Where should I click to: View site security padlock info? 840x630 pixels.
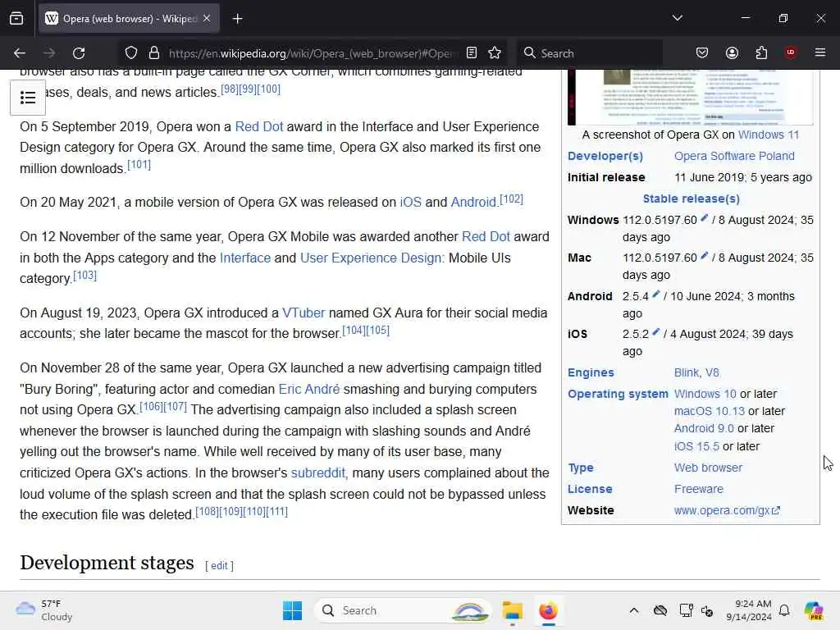pos(154,53)
